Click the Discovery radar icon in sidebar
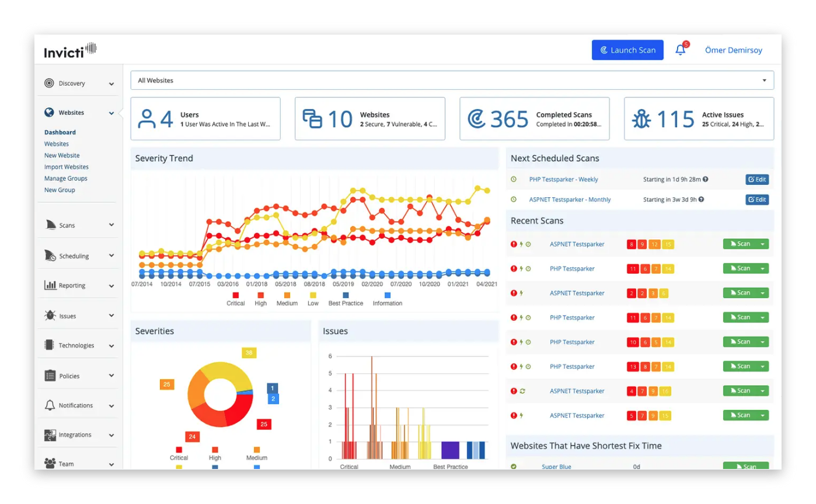Screen dimensions: 816x504 tap(49, 83)
